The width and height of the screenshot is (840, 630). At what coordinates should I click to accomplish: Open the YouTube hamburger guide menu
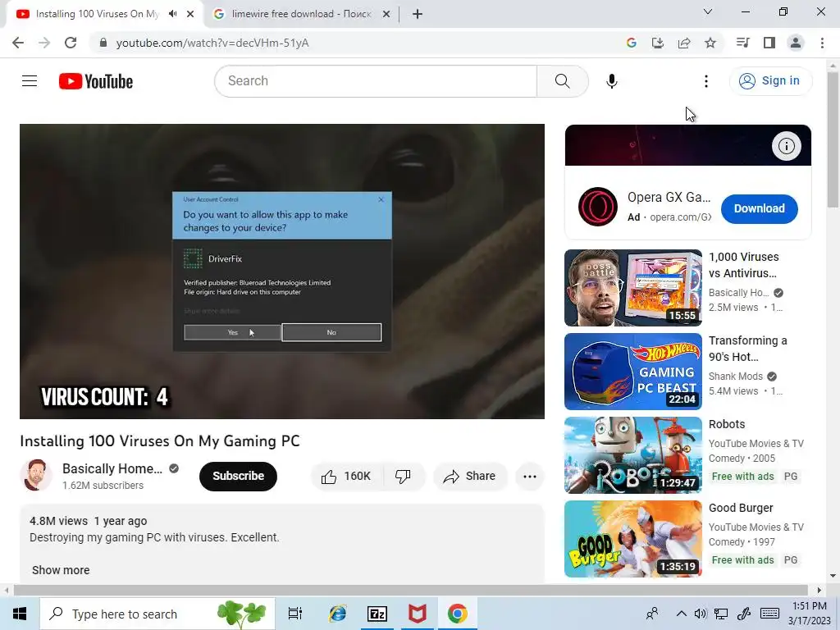[x=30, y=81]
